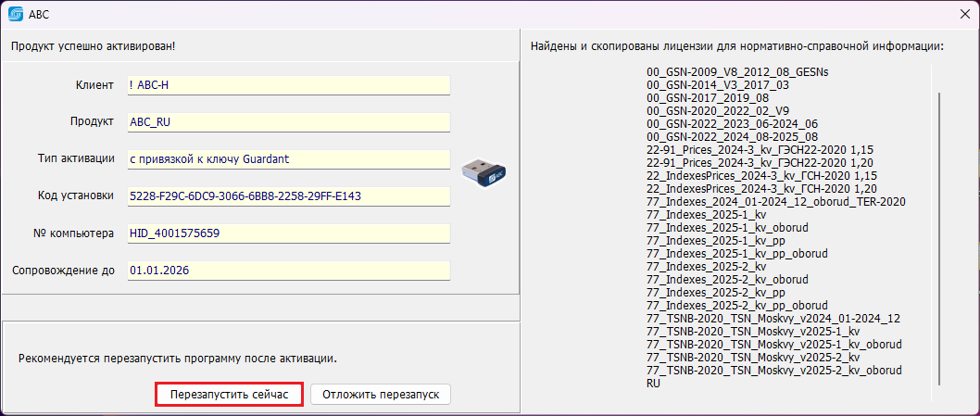Select license 77_Indexes_2025-1_kv_pp
This screenshot has height=416, width=980.
tap(716, 241)
